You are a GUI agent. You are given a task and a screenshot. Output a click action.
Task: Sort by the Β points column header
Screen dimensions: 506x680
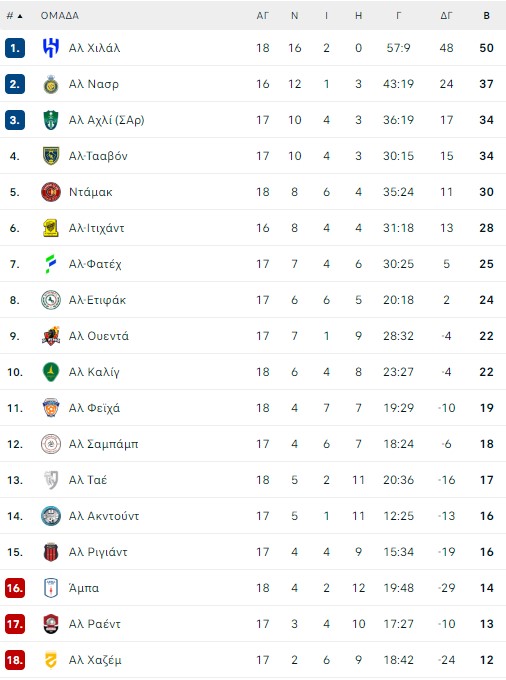(x=486, y=16)
